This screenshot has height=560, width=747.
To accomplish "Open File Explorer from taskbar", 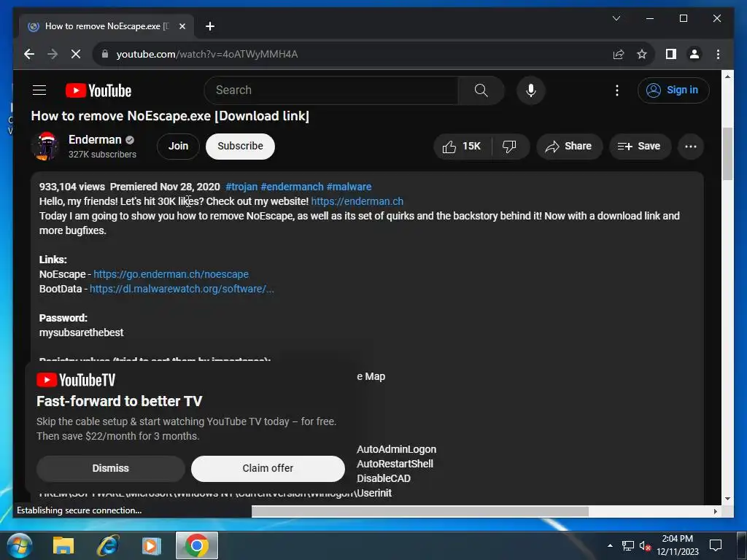I will (63, 545).
